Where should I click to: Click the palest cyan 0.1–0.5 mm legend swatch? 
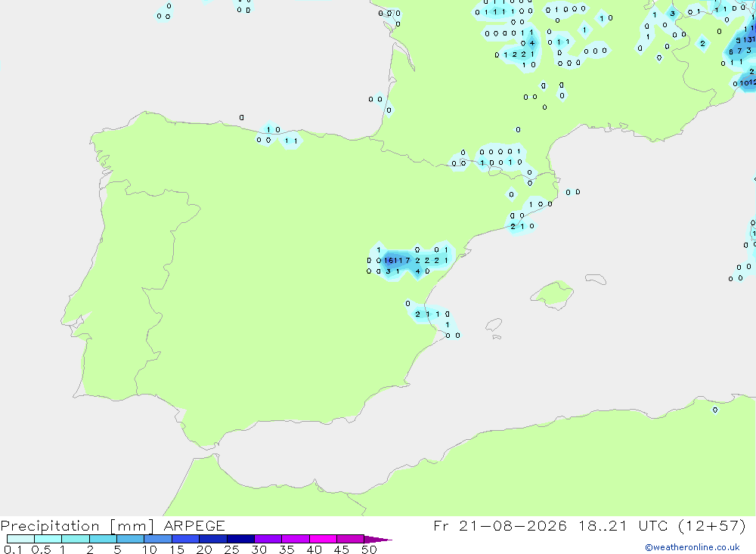[20, 539]
